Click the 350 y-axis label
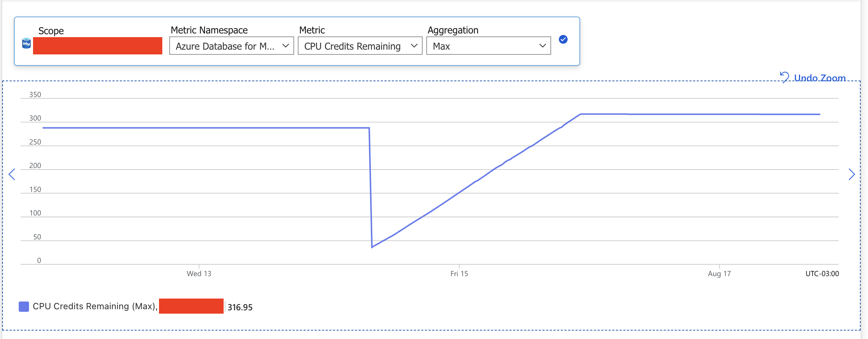The height and width of the screenshot is (339, 868). tap(35, 94)
